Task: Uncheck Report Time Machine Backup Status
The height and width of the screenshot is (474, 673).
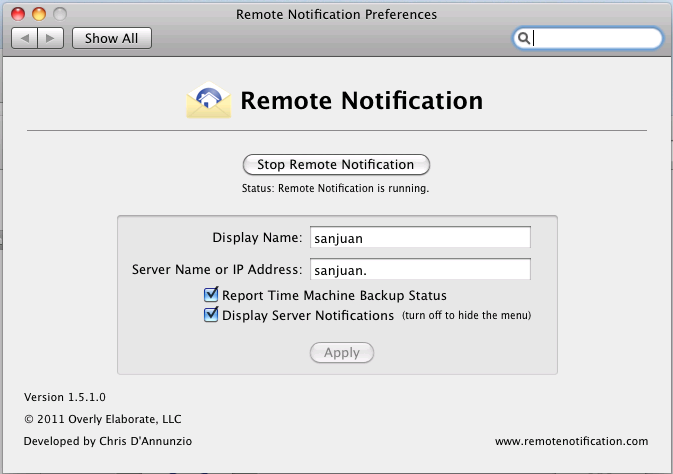Action: tap(211, 295)
